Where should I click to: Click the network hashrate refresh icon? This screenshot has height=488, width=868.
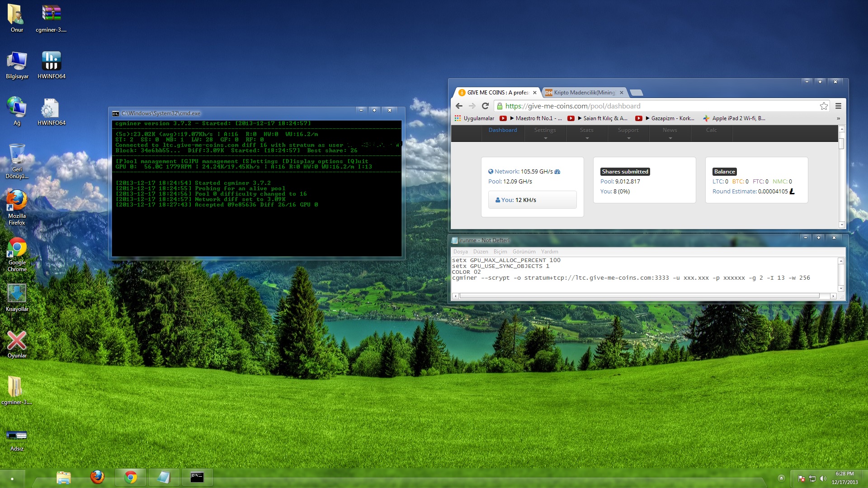[557, 172]
